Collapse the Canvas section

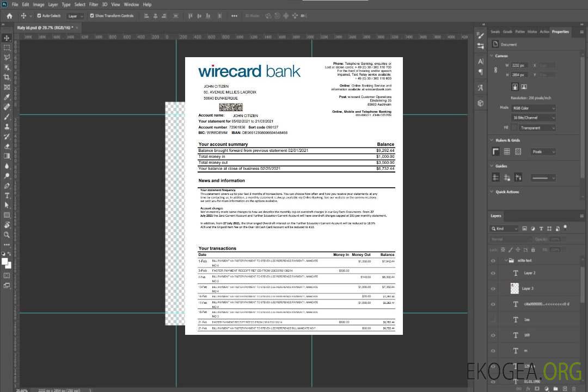tap(492, 56)
